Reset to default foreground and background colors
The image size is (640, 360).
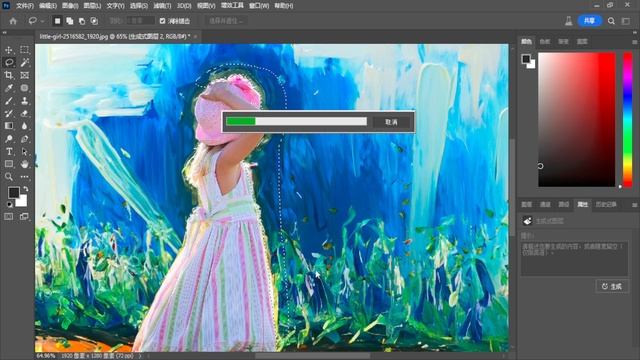[x=9, y=204]
